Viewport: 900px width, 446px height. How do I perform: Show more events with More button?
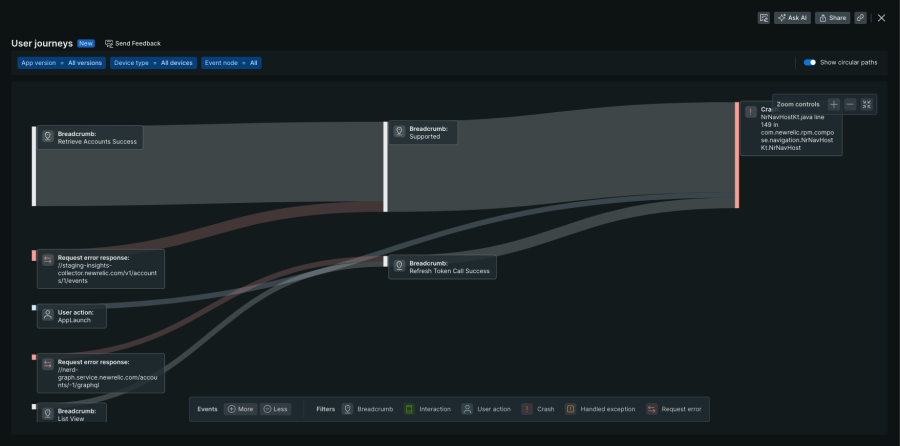240,409
